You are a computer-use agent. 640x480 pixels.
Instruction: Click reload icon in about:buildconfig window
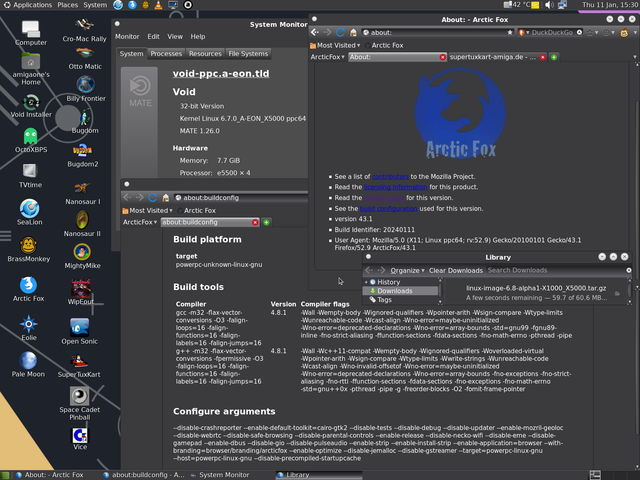point(153,198)
